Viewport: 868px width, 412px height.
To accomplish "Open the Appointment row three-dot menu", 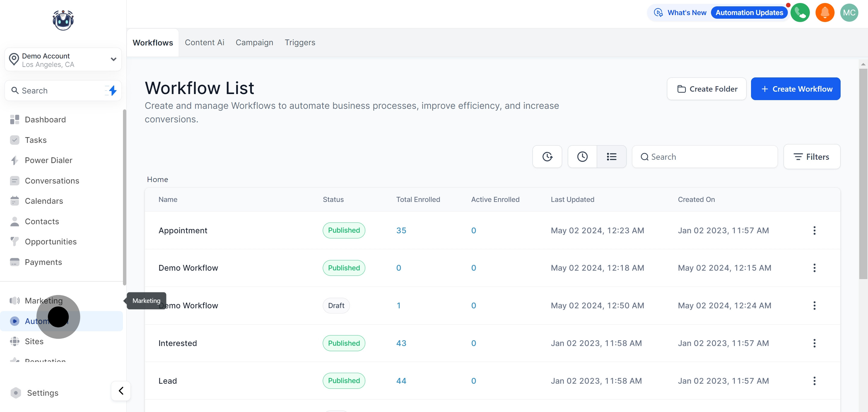I will click(x=814, y=231).
